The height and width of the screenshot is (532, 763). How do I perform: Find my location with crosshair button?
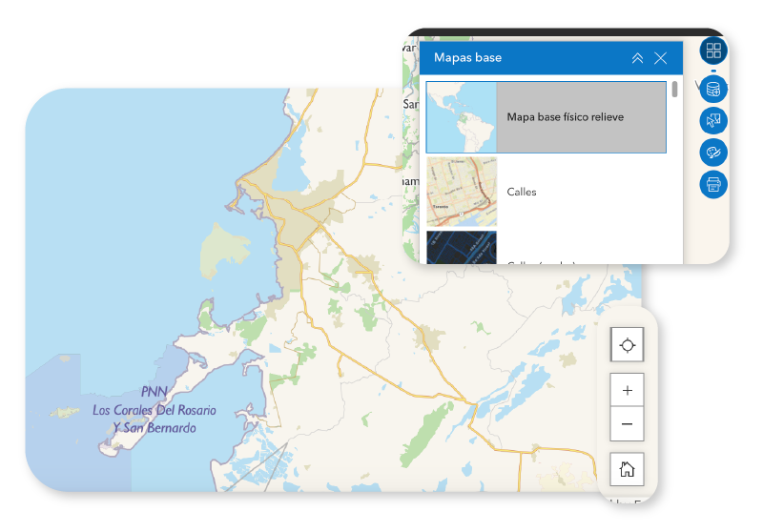click(627, 344)
